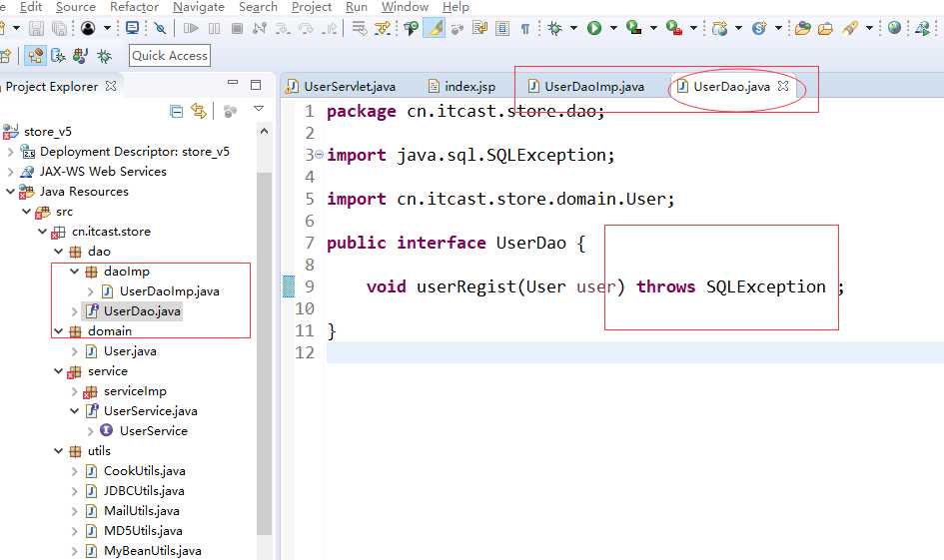Click the Quick Access search box

tap(170, 56)
